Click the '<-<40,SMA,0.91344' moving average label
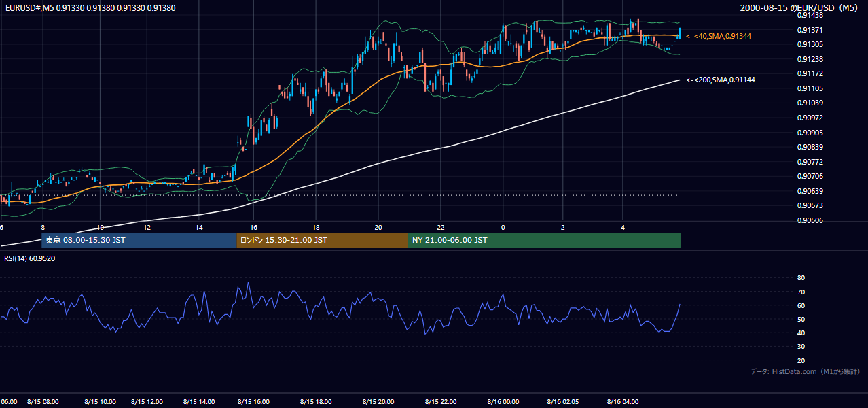Image resolution: width=868 pixels, height=408 pixels. [719, 36]
